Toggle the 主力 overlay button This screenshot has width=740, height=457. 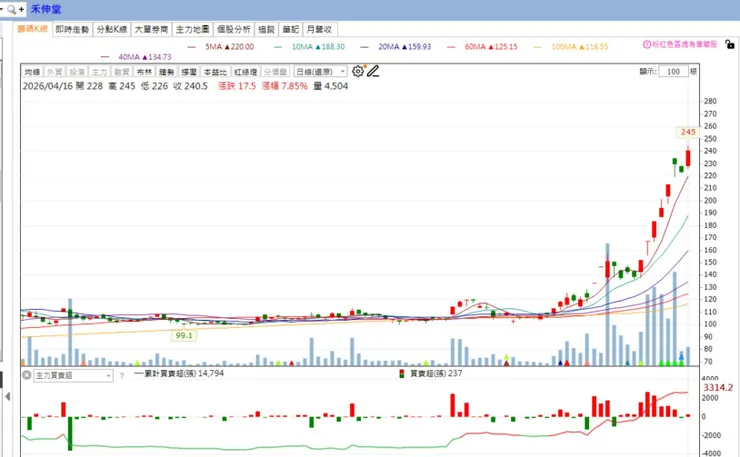tap(99, 72)
